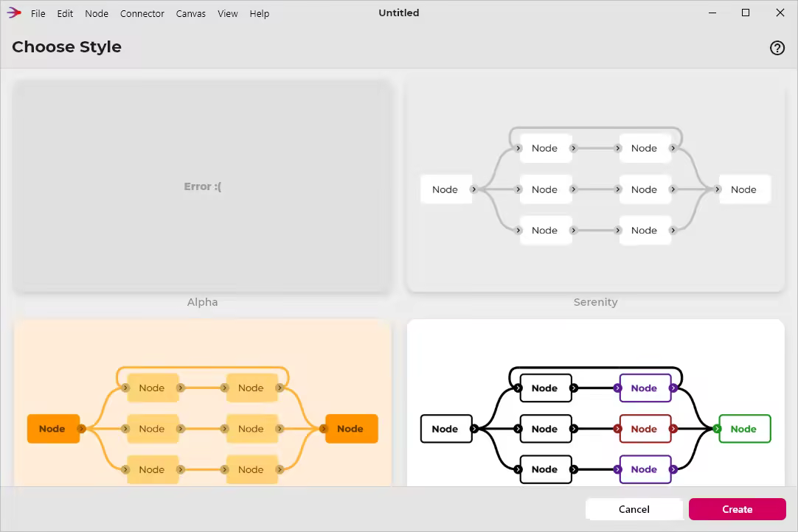Open the Canvas menu
This screenshot has width=798, height=532.
(x=191, y=13)
